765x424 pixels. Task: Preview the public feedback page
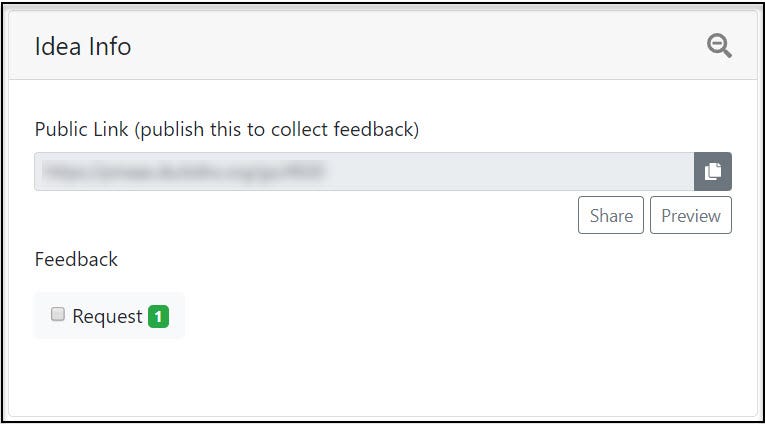(x=691, y=215)
